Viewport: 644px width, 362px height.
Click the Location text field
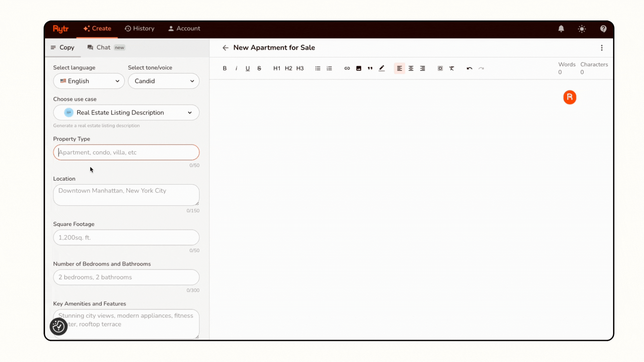pos(126,195)
